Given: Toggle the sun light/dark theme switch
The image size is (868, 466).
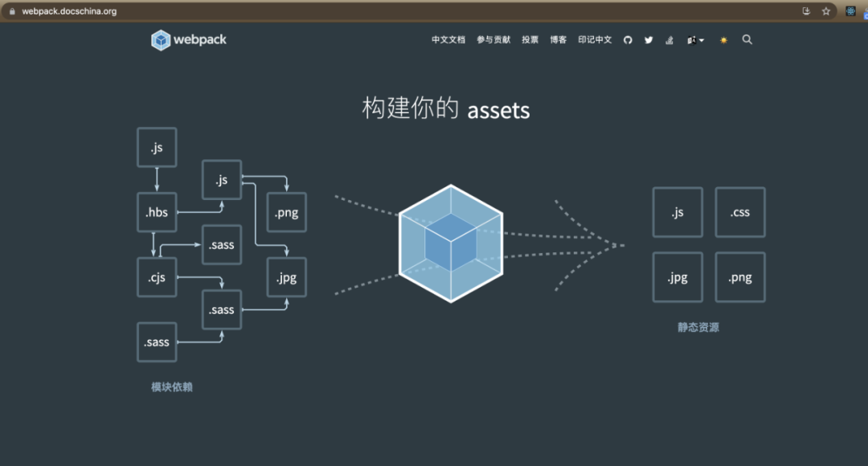Looking at the screenshot, I should tap(723, 40).
